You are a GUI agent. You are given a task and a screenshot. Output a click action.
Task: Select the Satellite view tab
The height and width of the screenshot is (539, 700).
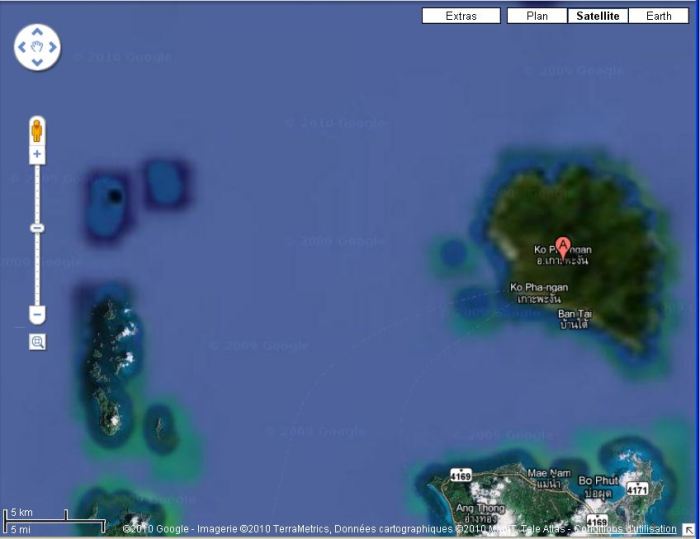point(598,16)
